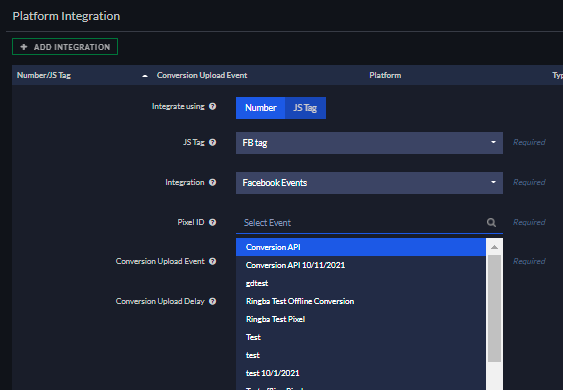Open help icon beside Integrate using
This screenshot has width=563, height=390.
click(x=213, y=106)
